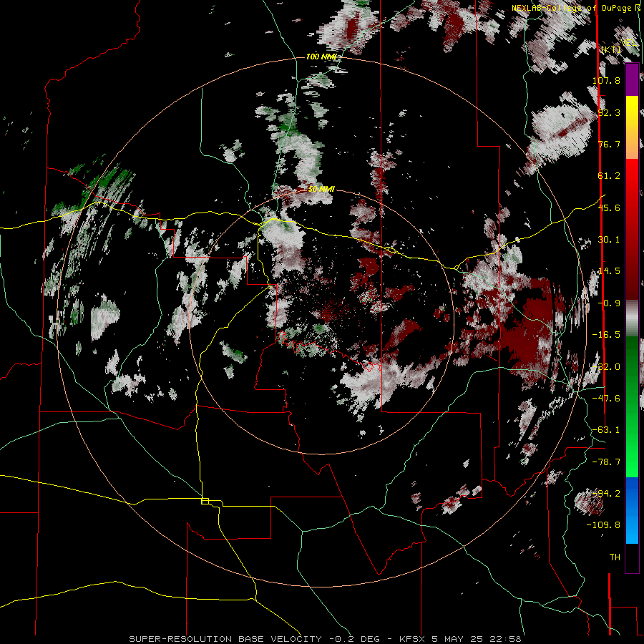Click the -0.9 legend value

609,303
